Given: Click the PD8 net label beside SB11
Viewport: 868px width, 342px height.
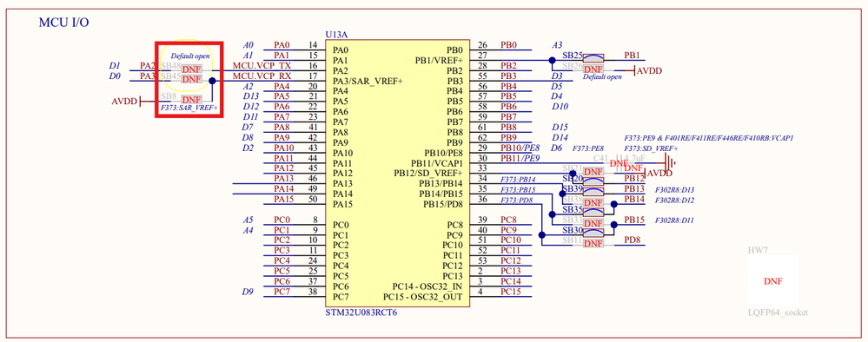Looking at the screenshot, I should pyautogui.click(x=633, y=240).
